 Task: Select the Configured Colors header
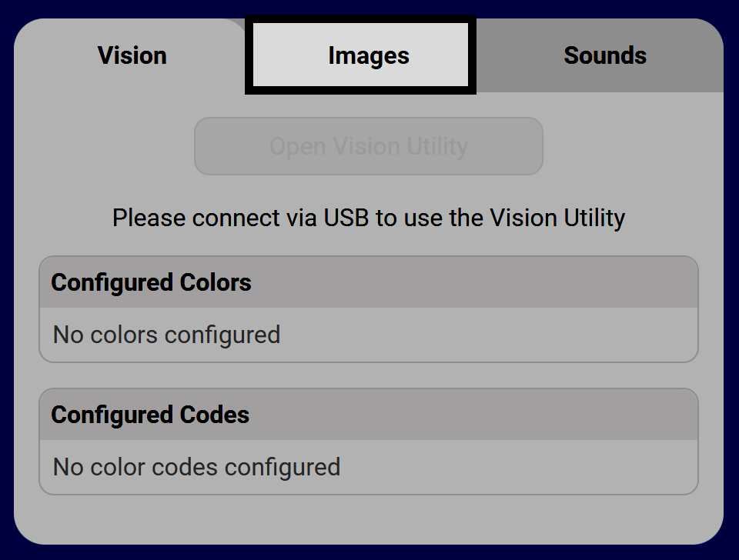click(x=368, y=282)
